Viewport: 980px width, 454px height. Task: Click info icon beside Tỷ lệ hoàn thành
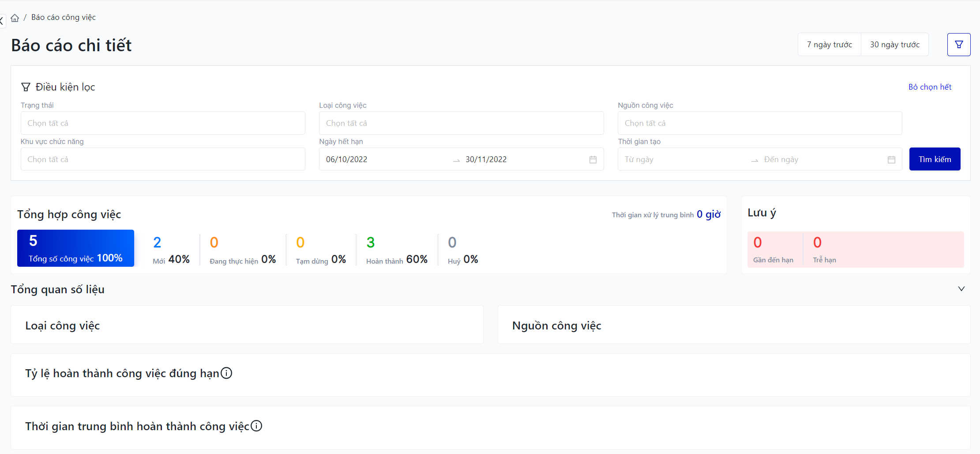[x=226, y=373]
